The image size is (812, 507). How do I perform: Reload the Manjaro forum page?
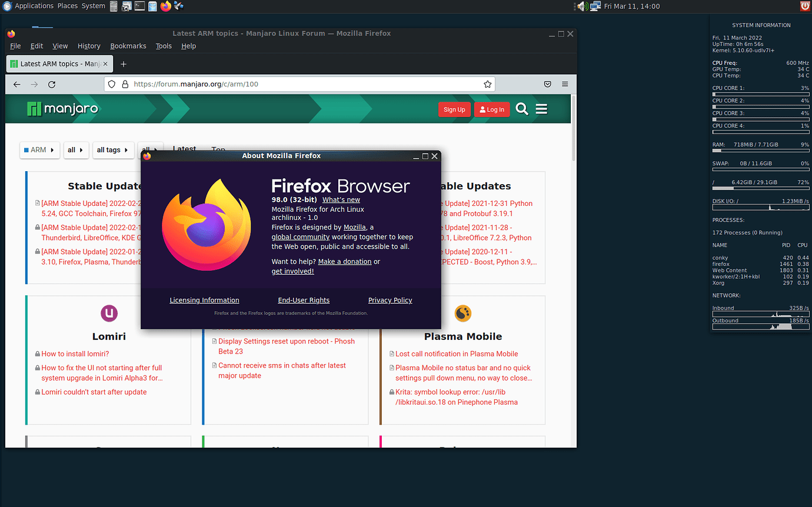pyautogui.click(x=52, y=84)
